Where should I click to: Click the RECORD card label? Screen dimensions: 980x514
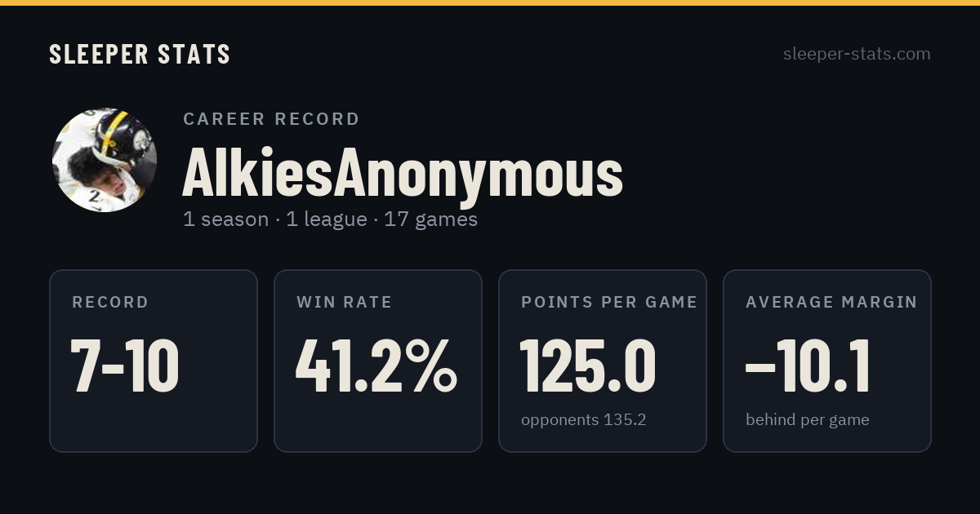click(110, 303)
